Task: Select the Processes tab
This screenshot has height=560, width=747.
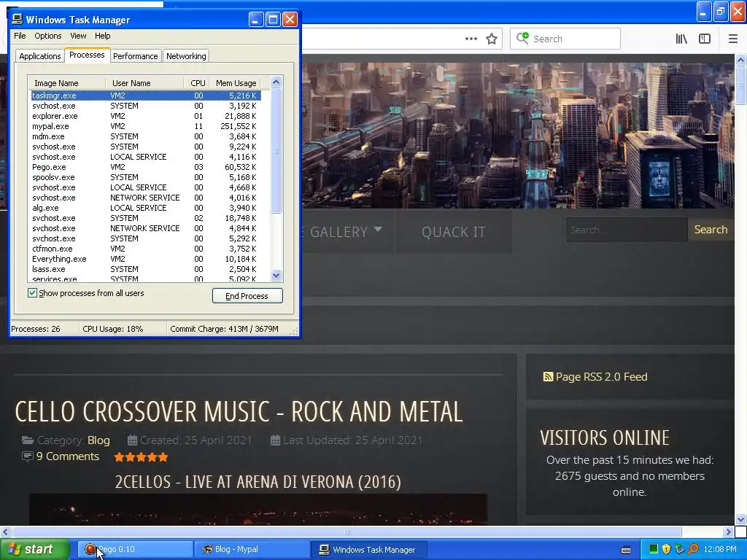Action: [x=87, y=55]
